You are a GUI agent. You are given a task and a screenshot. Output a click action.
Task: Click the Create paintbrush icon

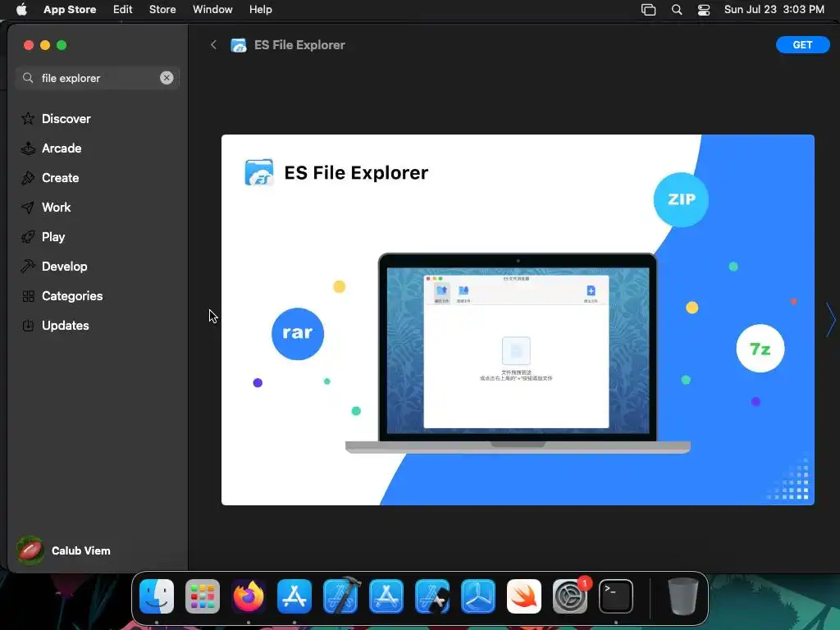point(28,177)
